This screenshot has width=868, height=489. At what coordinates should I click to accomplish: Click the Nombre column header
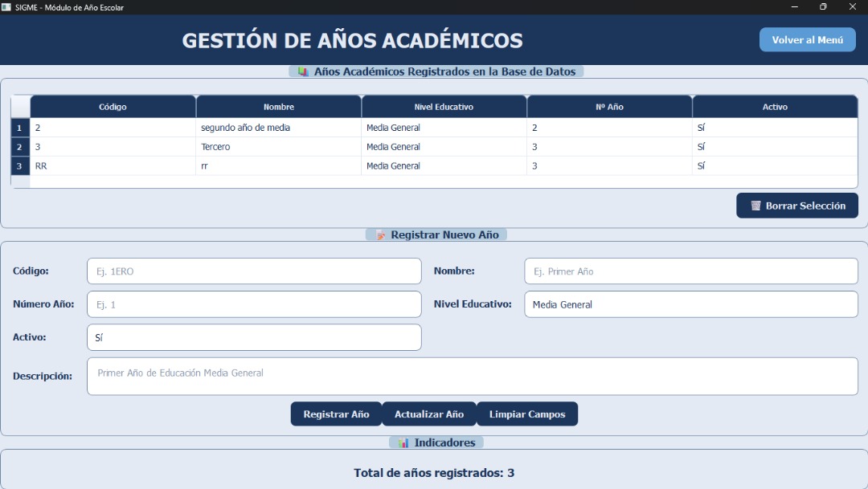click(x=279, y=107)
